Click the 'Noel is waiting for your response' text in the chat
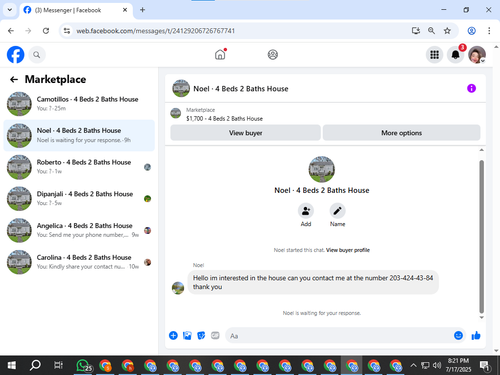Screen dimensions: 500x375 point(322,313)
